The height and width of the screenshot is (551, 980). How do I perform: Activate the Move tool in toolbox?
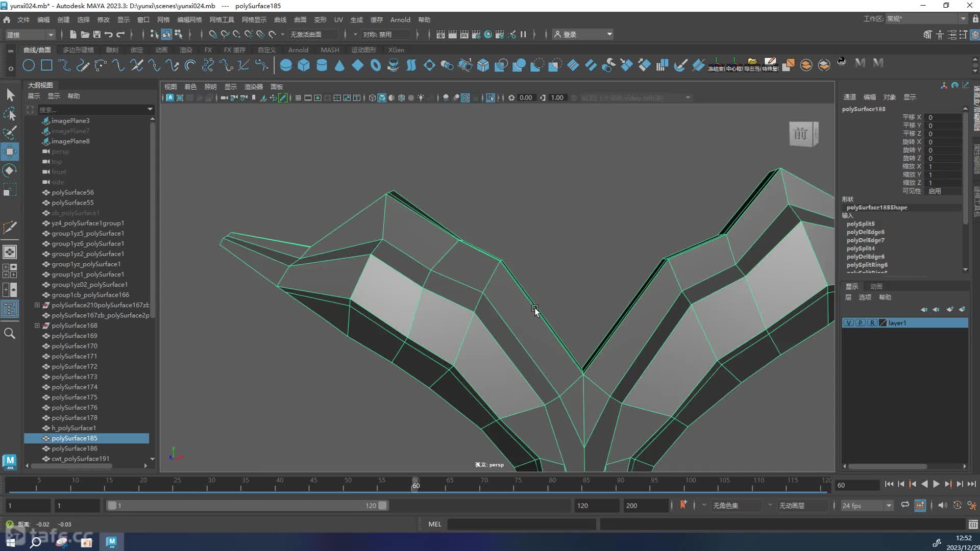10,152
